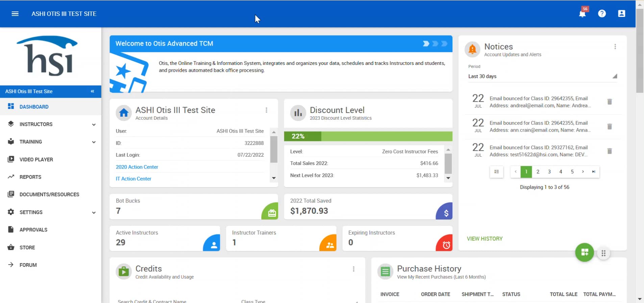This screenshot has width=644, height=303.
Task: Click the Notices list view icon
Action: pos(496,172)
